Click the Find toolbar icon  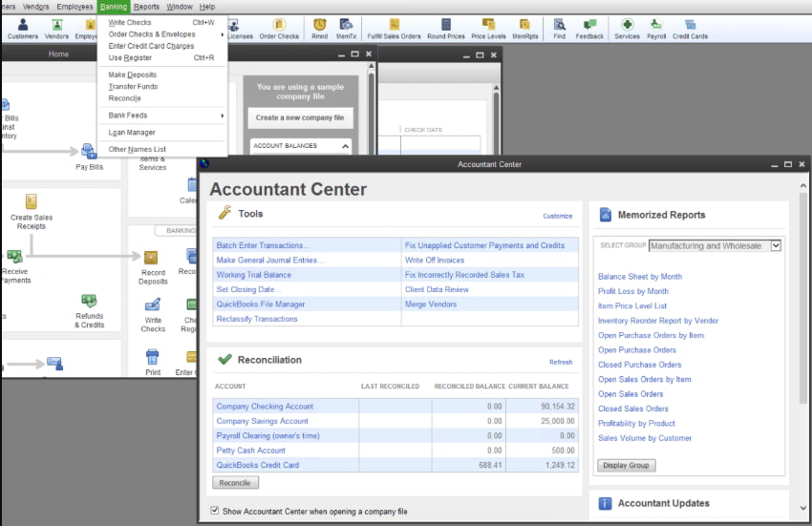point(559,29)
